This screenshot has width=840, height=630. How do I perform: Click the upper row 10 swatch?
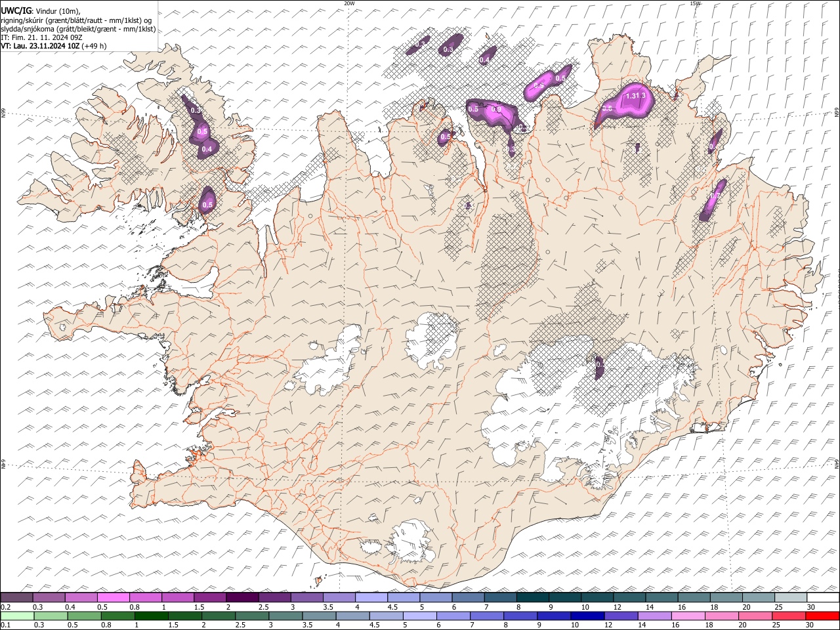597,598
